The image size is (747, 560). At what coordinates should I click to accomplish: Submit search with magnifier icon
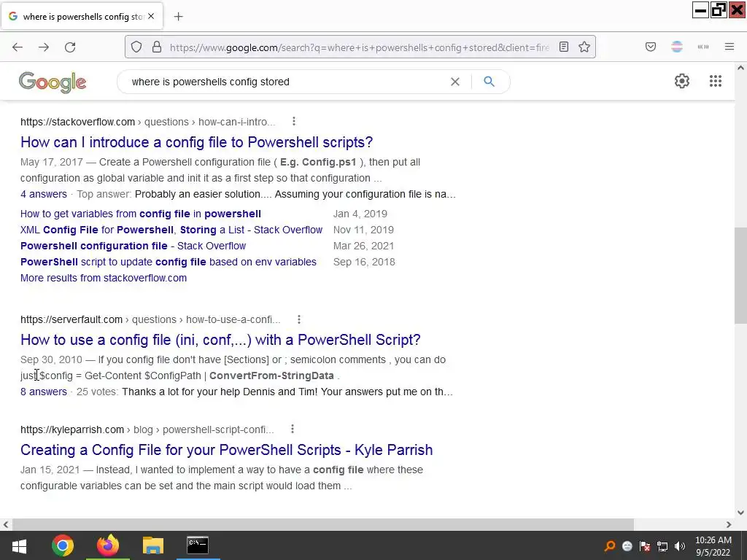coord(489,82)
